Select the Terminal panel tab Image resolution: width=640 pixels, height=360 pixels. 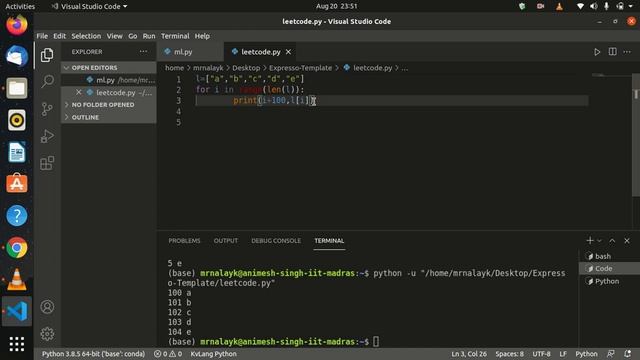click(329, 241)
